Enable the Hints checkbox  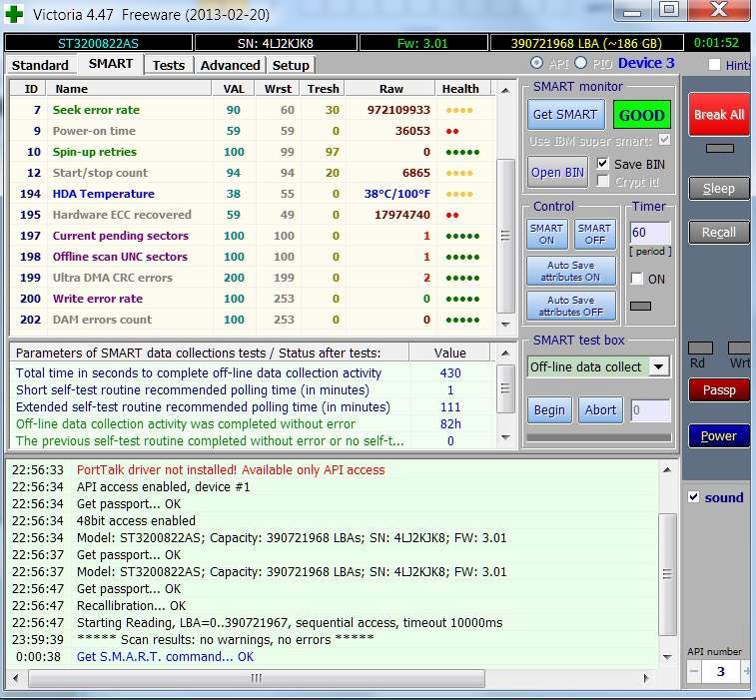(714, 65)
